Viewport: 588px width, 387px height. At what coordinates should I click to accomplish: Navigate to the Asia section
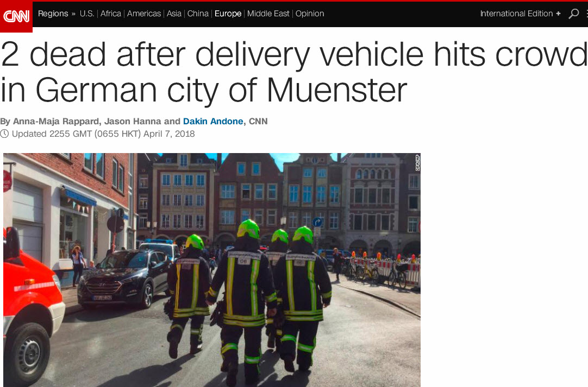174,14
